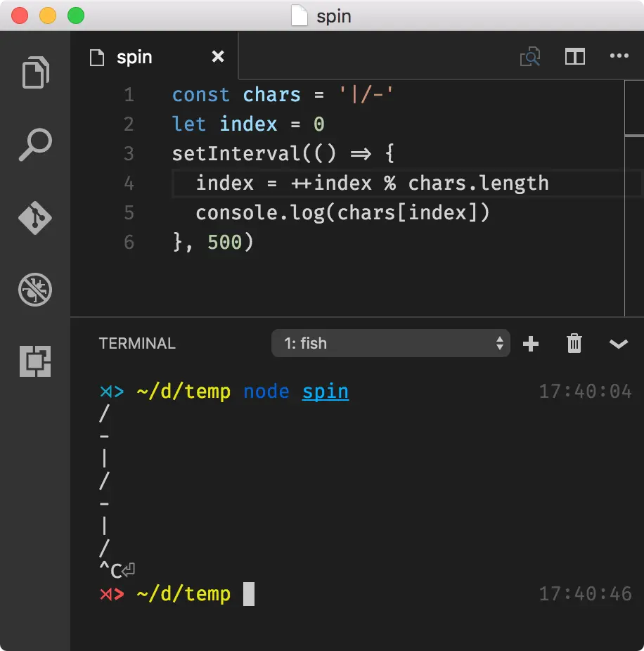The image size is (644, 651).
Task: Collapse the terminal panel with chevron
Action: pyautogui.click(x=618, y=344)
